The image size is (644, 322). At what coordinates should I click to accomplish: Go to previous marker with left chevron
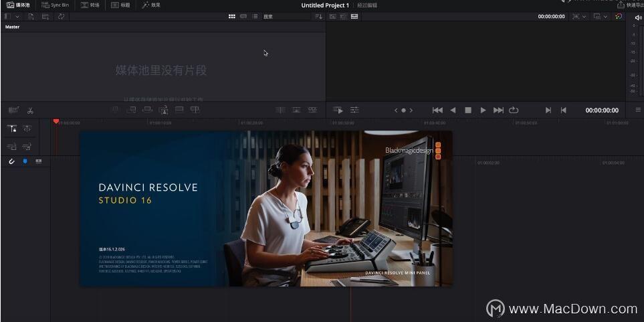pyautogui.click(x=396, y=110)
